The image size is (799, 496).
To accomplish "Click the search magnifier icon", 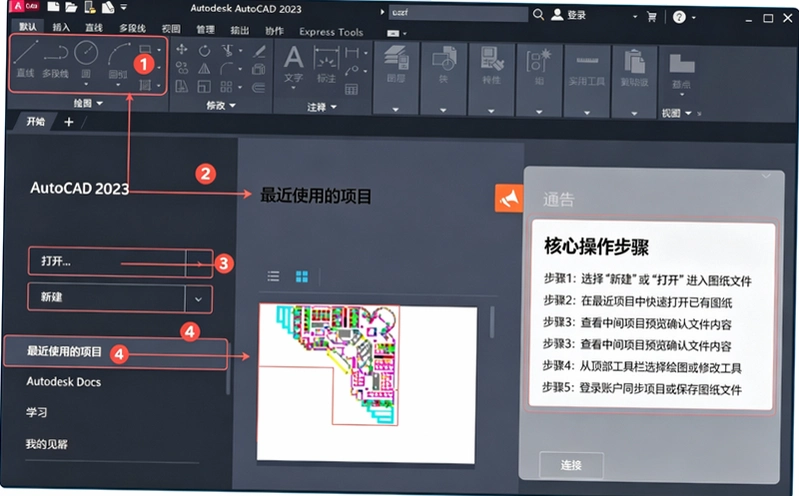I will click(538, 15).
